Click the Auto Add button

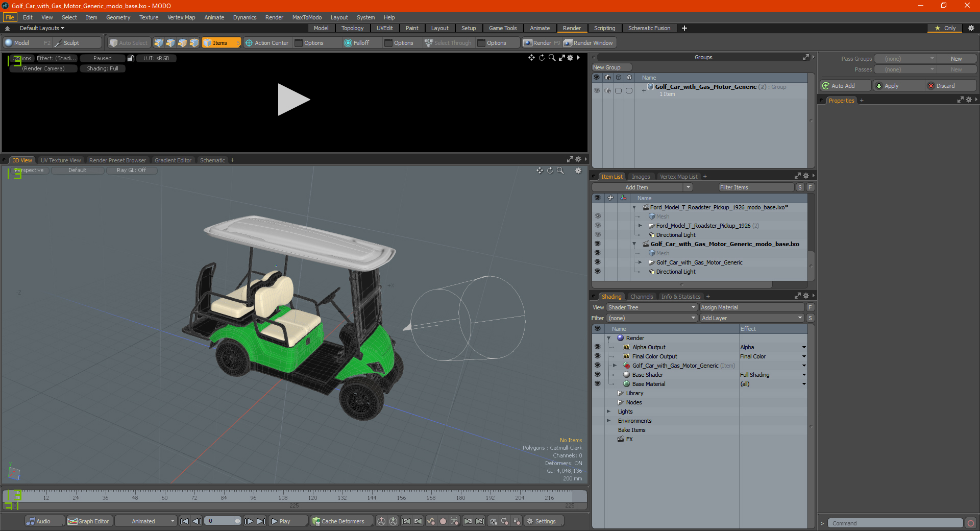pyautogui.click(x=845, y=86)
